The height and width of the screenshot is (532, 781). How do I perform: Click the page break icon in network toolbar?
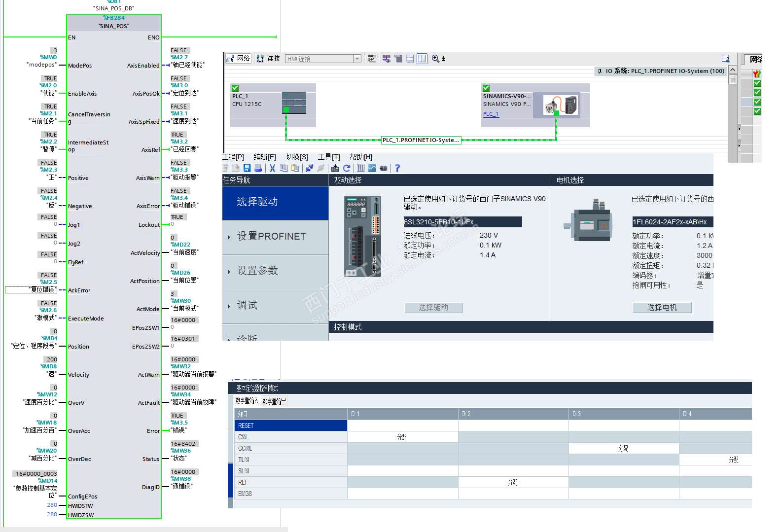click(x=398, y=59)
